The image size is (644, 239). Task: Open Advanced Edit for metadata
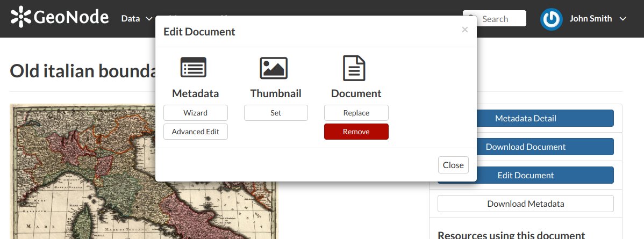(196, 132)
